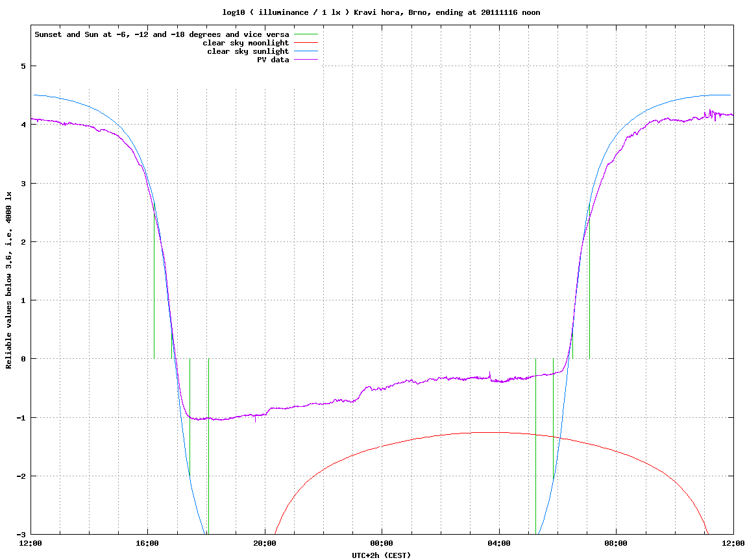This screenshot has width=747, height=560.
Task: Click the x-axis tick label 00:00
Action: click(382, 543)
